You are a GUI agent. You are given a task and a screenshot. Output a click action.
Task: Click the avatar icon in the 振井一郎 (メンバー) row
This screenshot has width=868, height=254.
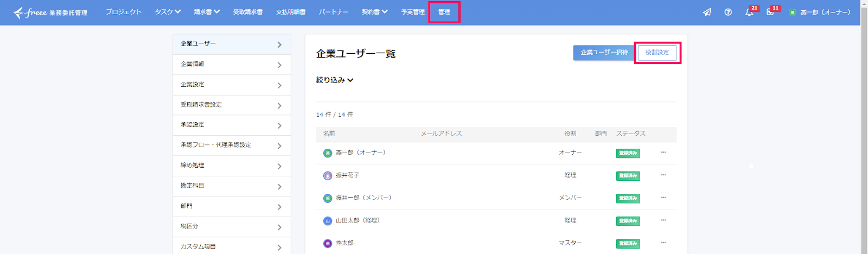click(328, 198)
